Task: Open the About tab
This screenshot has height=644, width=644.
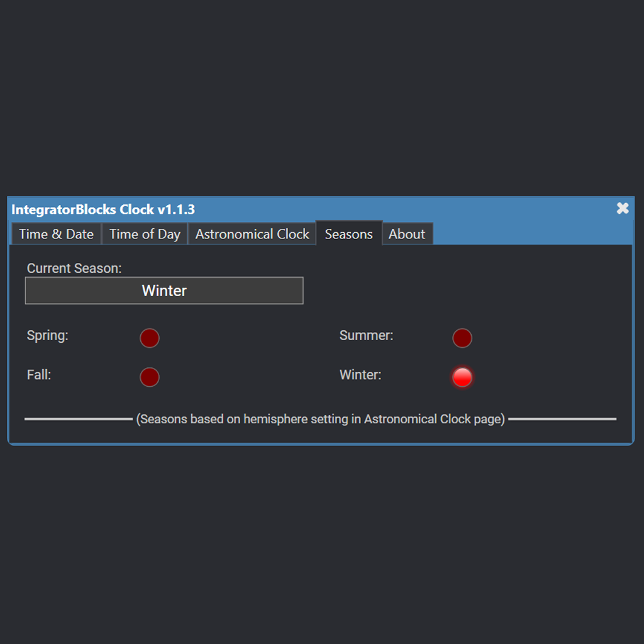Action: [407, 233]
